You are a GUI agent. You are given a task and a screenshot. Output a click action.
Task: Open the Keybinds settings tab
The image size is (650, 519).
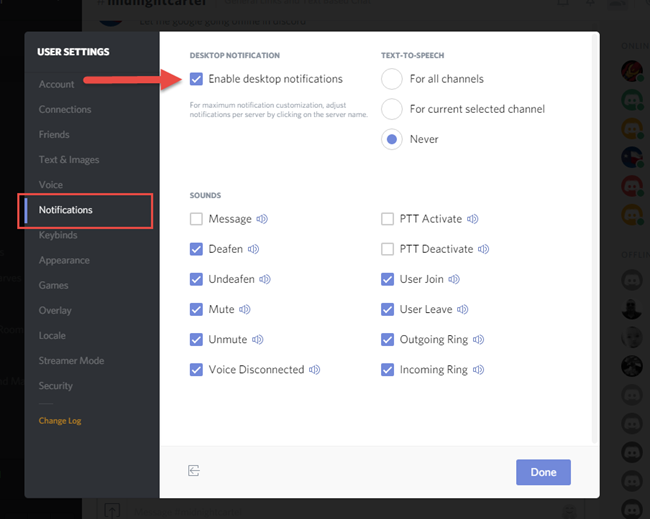coord(58,235)
